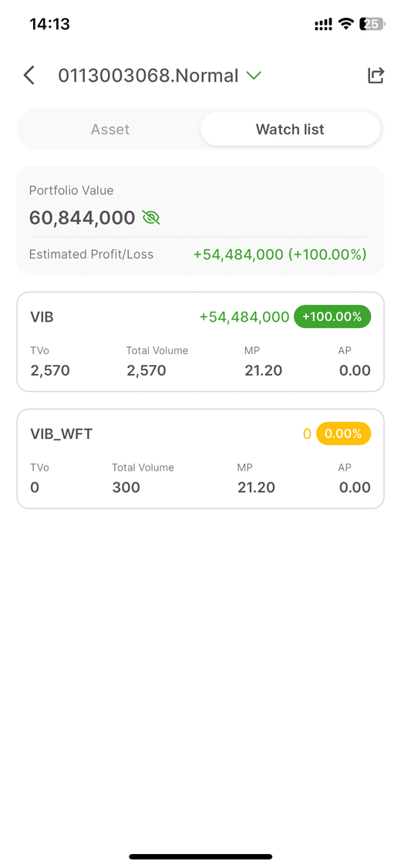Select the Watch list tab
Screen dimensions: 401x868
click(x=291, y=130)
